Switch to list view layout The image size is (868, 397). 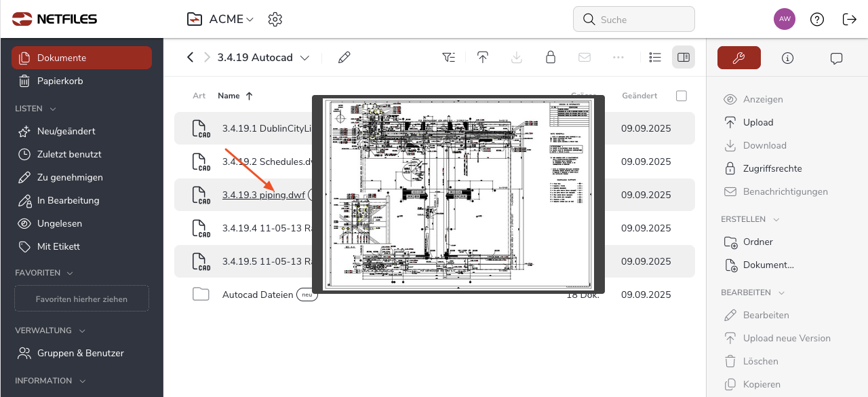click(655, 58)
